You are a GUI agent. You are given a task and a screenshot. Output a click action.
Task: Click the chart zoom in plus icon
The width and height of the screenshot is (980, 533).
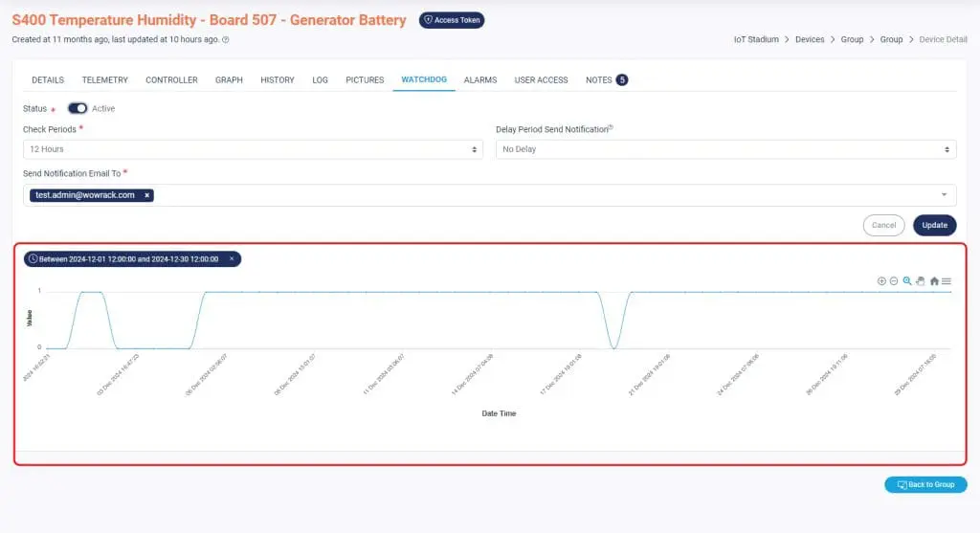pos(881,280)
